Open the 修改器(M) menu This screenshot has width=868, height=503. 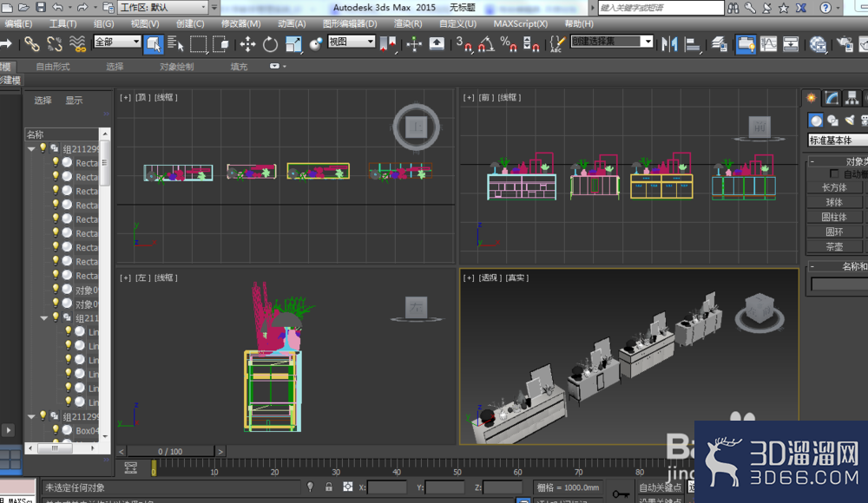240,23
